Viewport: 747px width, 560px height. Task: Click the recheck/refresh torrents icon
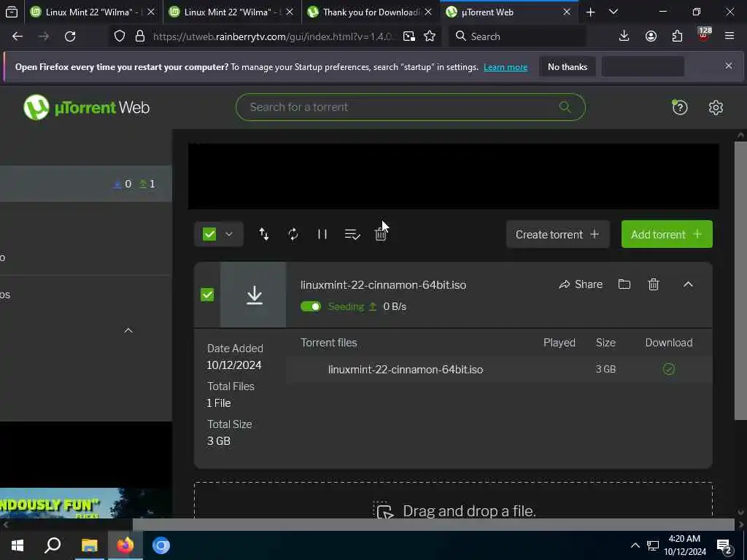[x=293, y=234]
